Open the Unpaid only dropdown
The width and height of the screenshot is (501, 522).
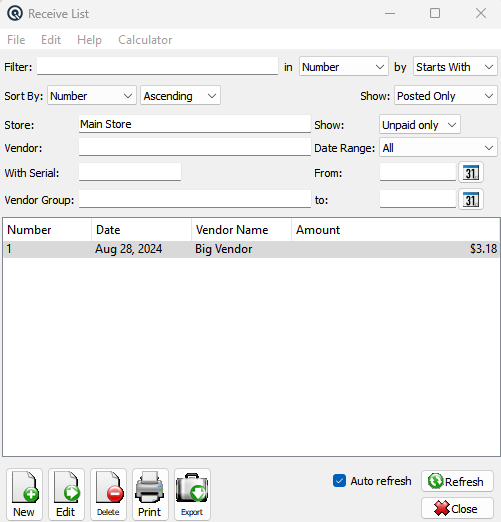[x=420, y=125]
